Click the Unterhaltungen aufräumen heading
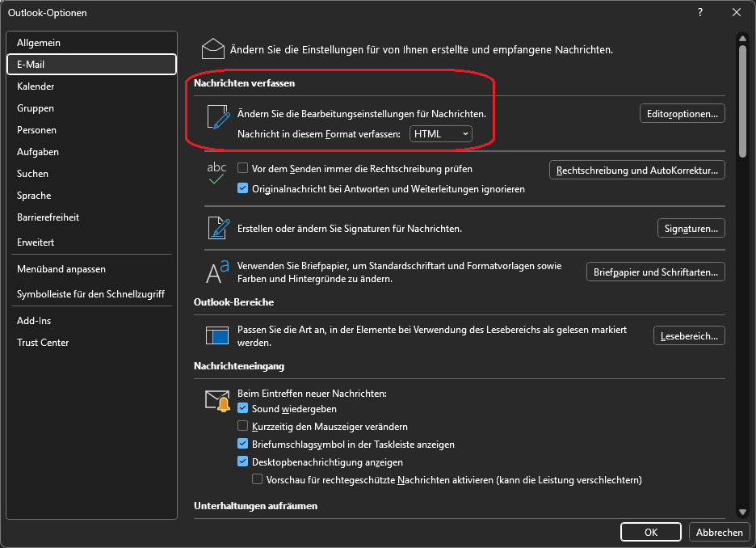This screenshot has height=548, width=756. (255, 505)
